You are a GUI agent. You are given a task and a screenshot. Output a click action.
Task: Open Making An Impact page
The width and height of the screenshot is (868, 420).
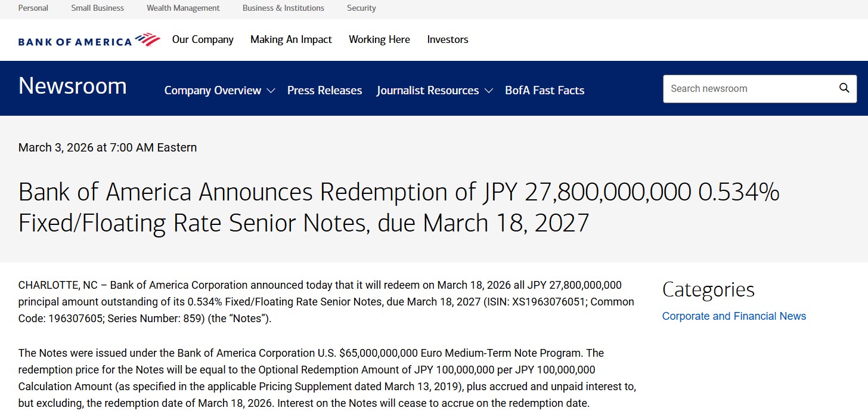pos(291,39)
